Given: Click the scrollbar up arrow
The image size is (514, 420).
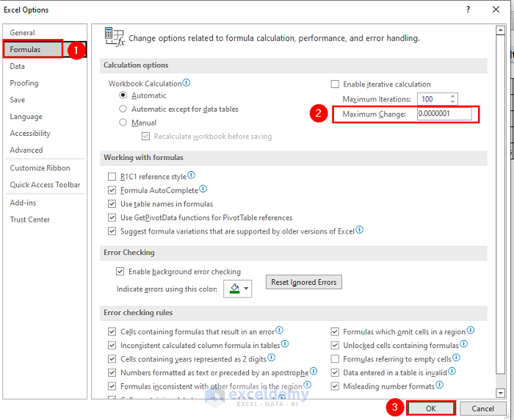Looking at the screenshot, I should (500, 31).
